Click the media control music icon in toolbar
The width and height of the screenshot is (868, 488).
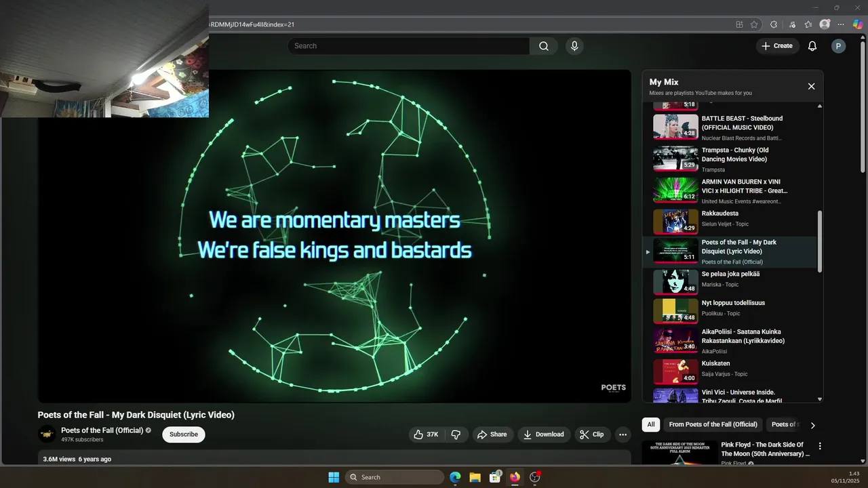pos(792,24)
